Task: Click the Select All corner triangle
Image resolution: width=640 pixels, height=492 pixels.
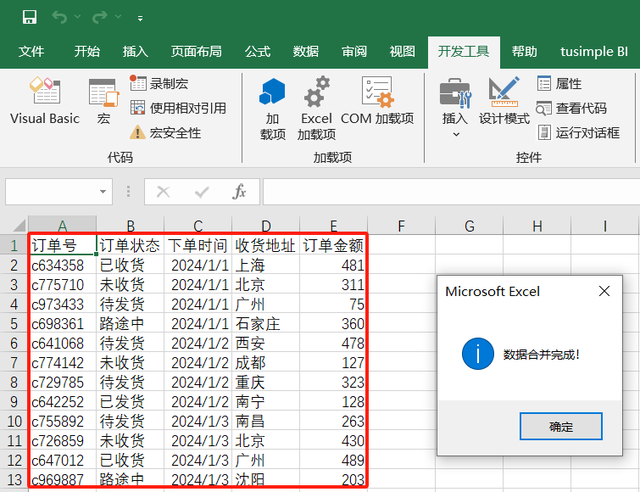Action: (x=17, y=225)
